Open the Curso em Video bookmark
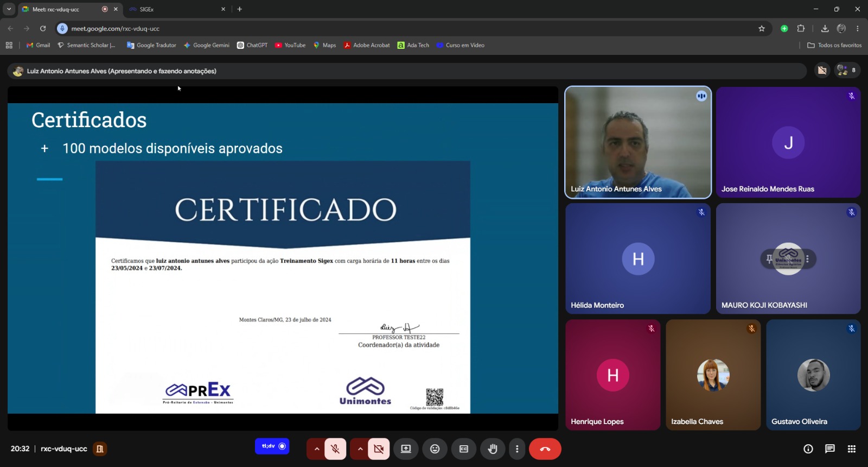The width and height of the screenshot is (868, 467). pos(461,46)
